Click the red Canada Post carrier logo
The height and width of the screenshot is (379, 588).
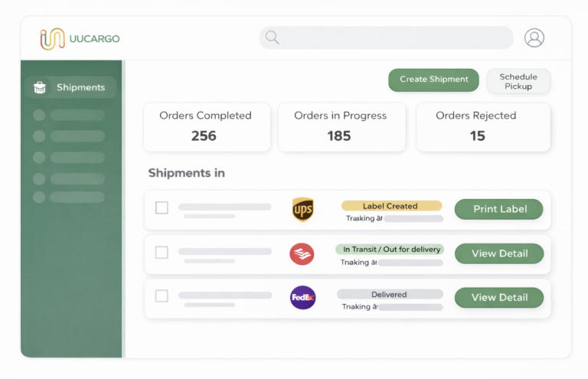[302, 253]
